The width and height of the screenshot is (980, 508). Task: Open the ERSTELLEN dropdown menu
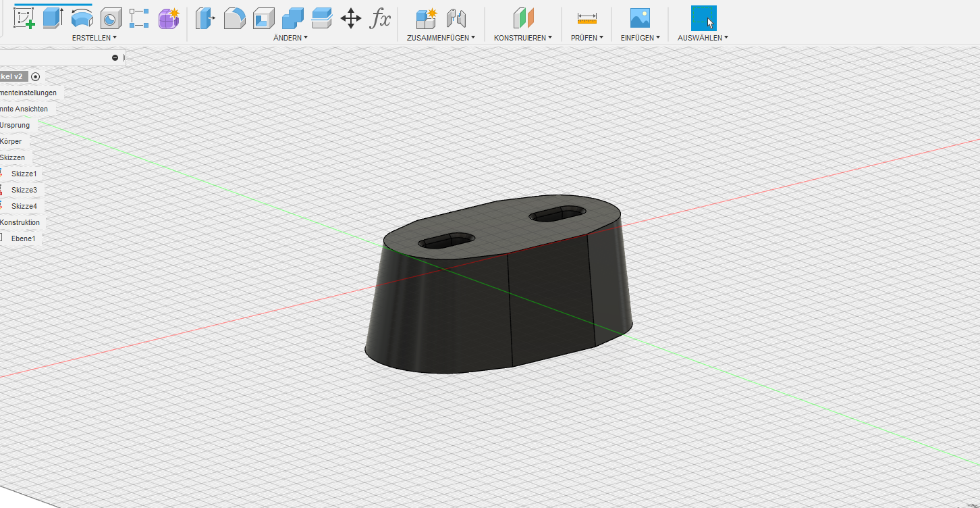click(94, 38)
